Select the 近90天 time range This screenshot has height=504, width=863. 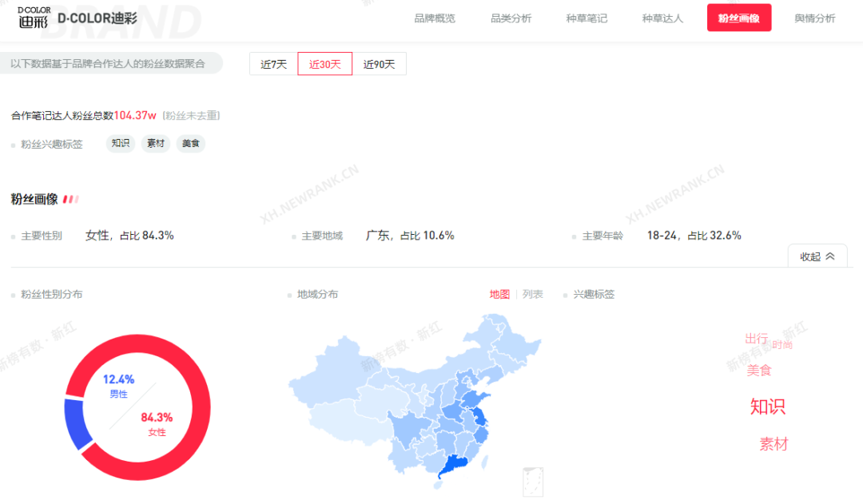pyautogui.click(x=379, y=65)
